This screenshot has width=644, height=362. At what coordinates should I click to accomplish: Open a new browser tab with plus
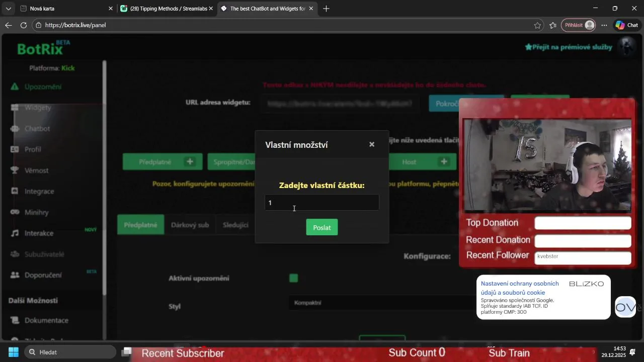click(x=326, y=9)
